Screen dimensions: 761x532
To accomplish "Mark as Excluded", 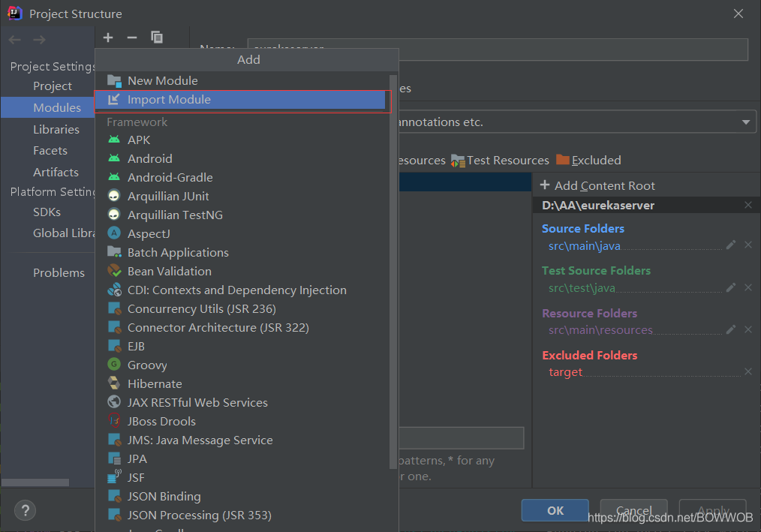I will [x=588, y=160].
